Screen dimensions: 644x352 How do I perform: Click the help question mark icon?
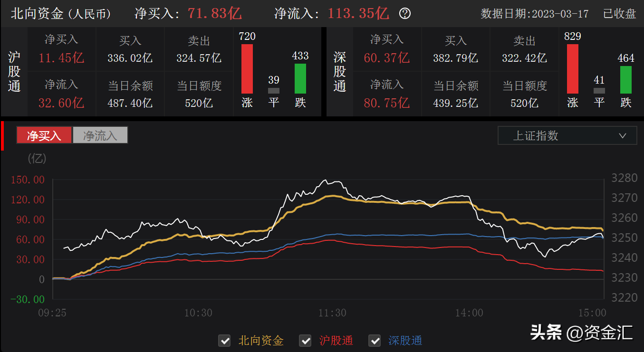pyautogui.click(x=405, y=13)
